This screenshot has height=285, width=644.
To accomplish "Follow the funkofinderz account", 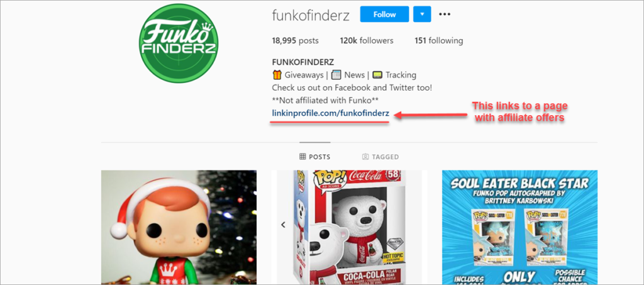I will (x=384, y=14).
